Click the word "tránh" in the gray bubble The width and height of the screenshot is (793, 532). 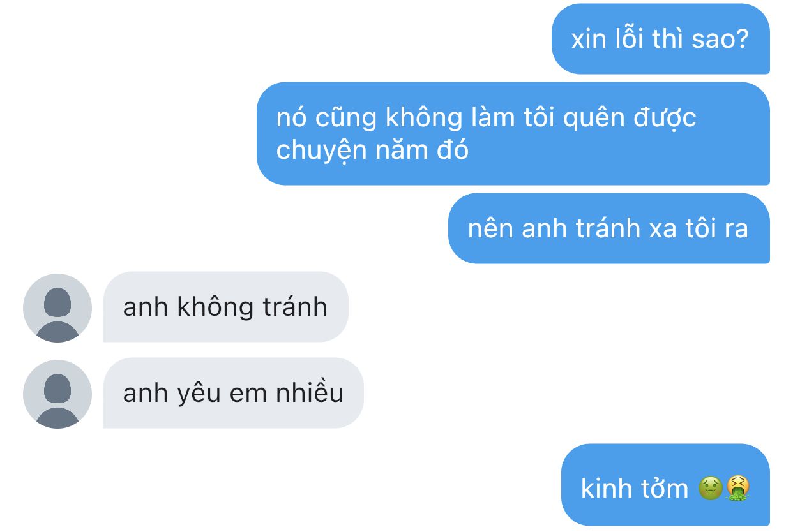(x=295, y=307)
